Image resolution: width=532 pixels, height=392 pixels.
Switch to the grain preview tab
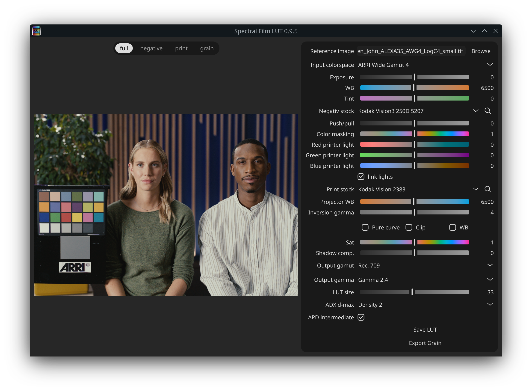(207, 48)
